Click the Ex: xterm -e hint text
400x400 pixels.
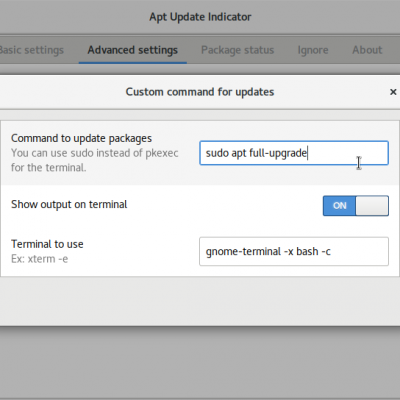(39, 259)
